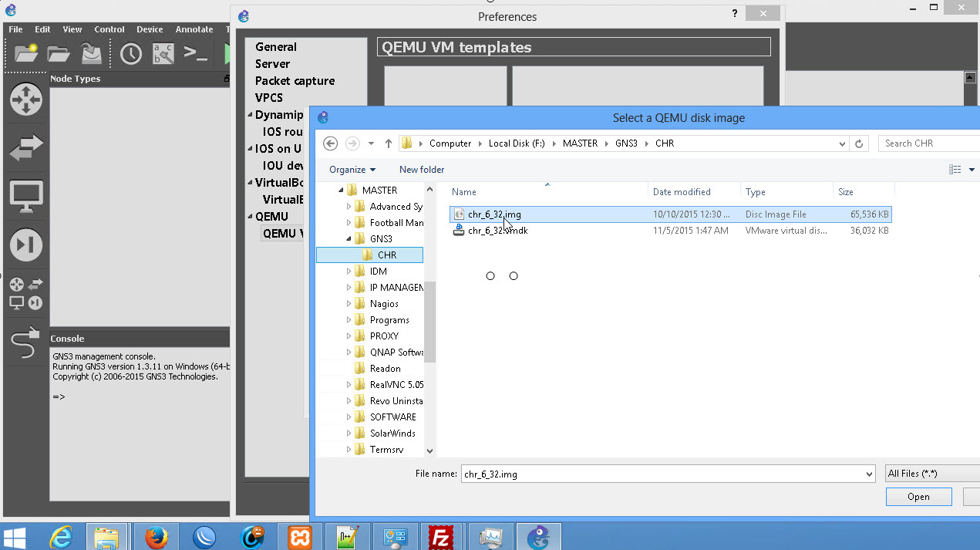The image size is (980, 550).
Task: Collapse GNS3 folder in tree
Action: [x=349, y=239]
